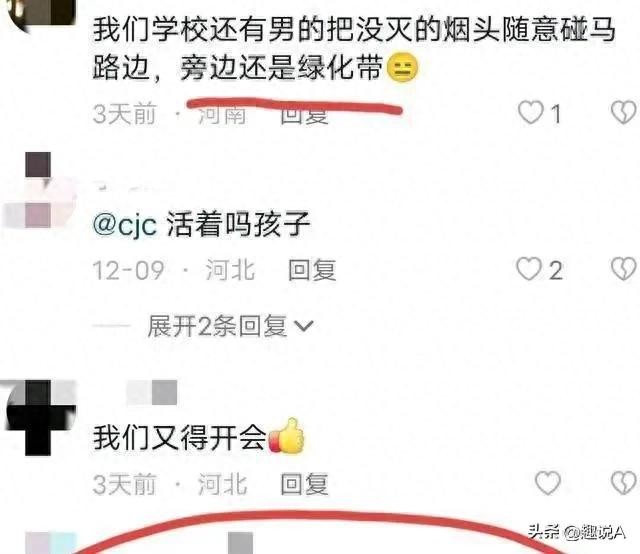Dislike the 河南 comment with broken heart
Viewport: 640px width, 554px height.
[x=624, y=112]
